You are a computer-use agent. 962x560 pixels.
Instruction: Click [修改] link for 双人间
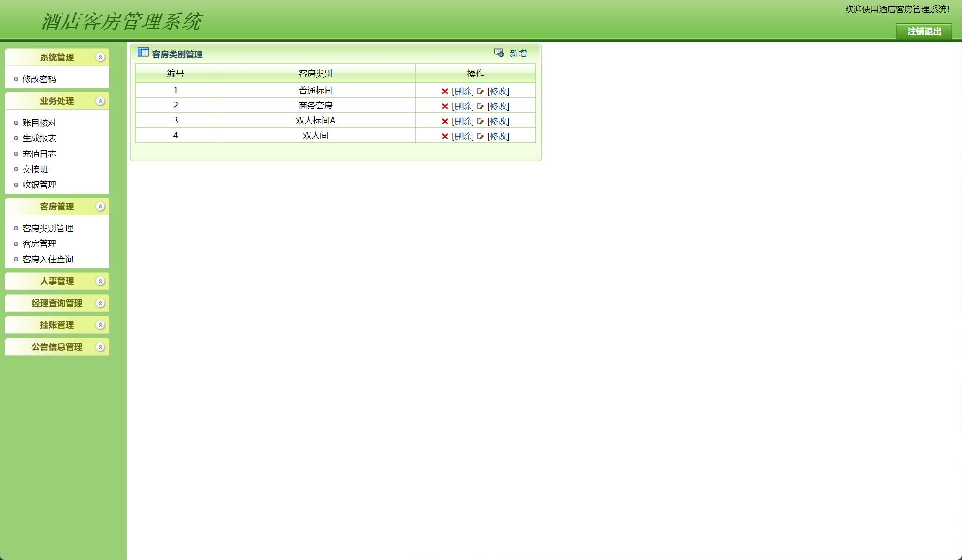pos(498,137)
